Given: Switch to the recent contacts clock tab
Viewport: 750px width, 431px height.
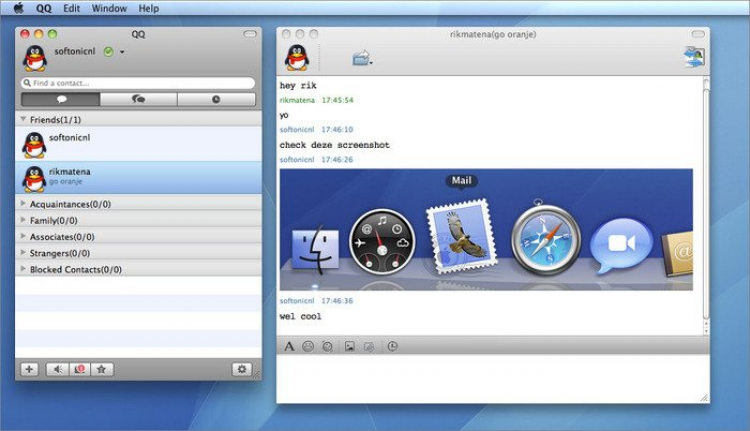Looking at the screenshot, I should 216,99.
